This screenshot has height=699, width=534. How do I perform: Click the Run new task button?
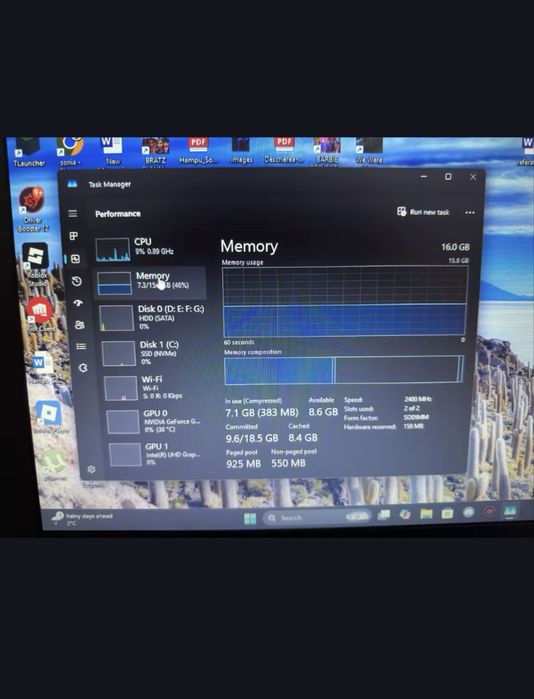(x=423, y=212)
